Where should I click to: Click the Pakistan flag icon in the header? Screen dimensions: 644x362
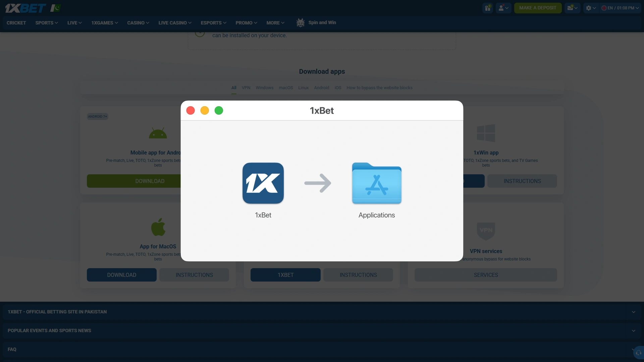coord(56,8)
